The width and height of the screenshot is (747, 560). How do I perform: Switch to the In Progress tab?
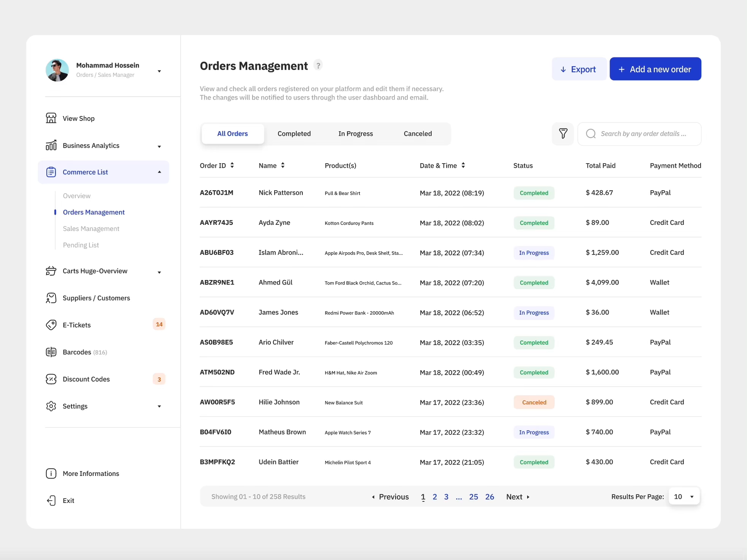coord(356,134)
